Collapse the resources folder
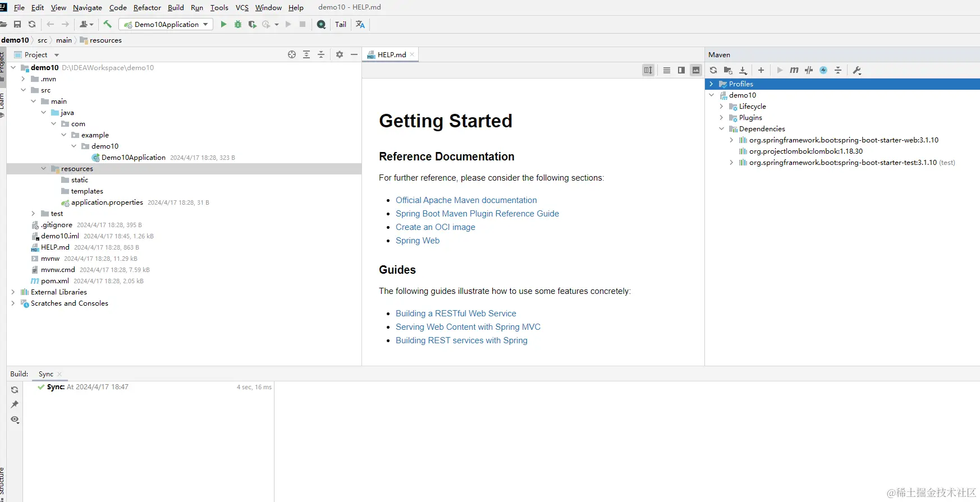The width and height of the screenshot is (980, 502). [x=43, y=169]
